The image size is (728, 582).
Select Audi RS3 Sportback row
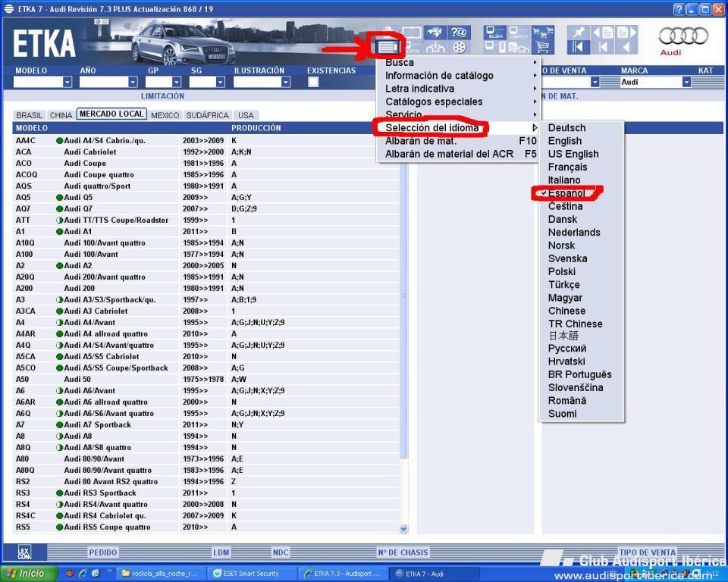pos(206,493)
